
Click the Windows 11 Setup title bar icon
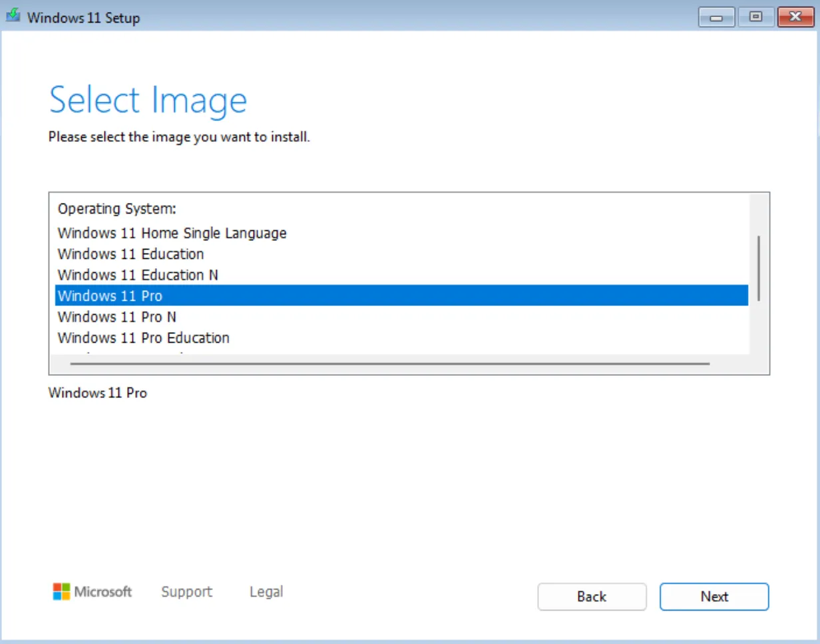point(13,17)
